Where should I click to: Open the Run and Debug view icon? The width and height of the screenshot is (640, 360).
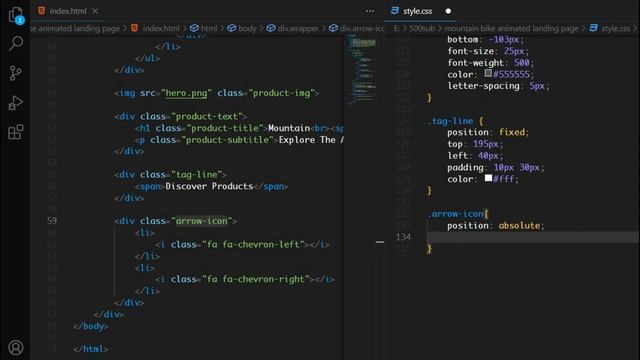pyautogui.click(x=16, y=103)
